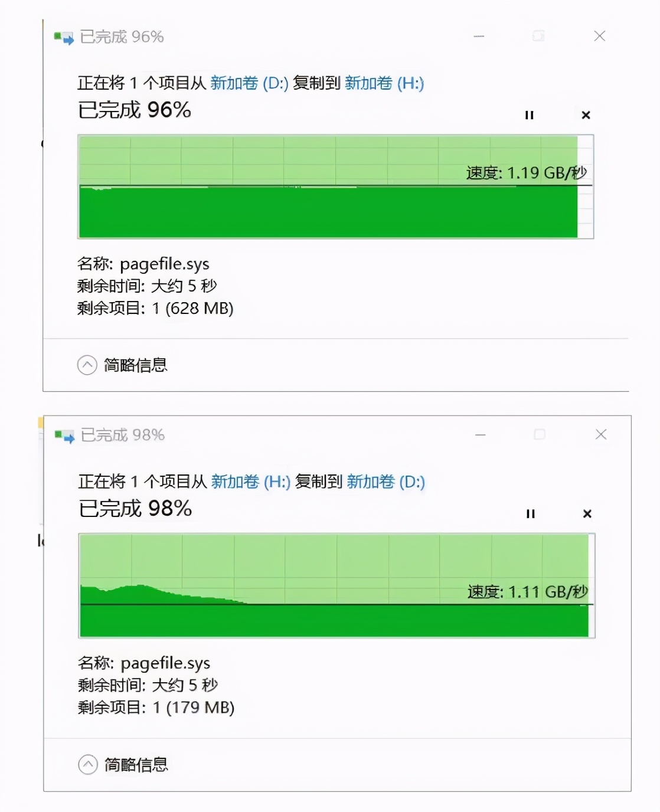
Task: Collapse 简略信息 in the 96% dialog
Action: (87, 365)
